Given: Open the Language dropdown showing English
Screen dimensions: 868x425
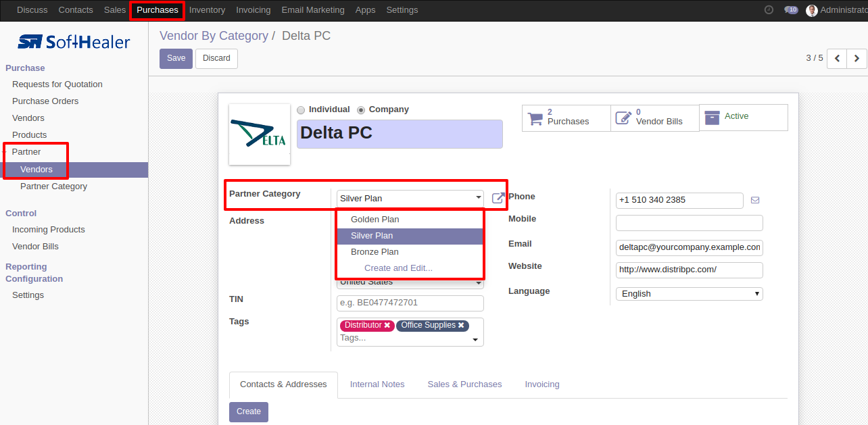Looking at the screenshot, I should [690, 294].
